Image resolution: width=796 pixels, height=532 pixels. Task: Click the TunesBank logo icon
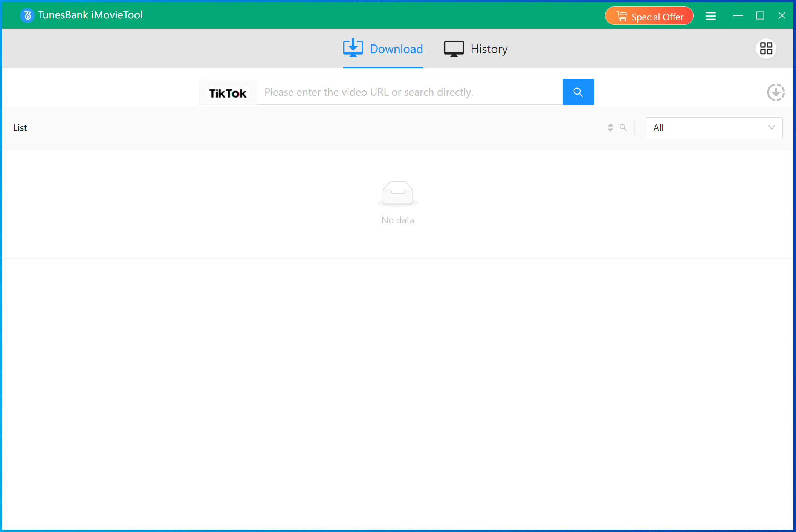pos(27,15)
